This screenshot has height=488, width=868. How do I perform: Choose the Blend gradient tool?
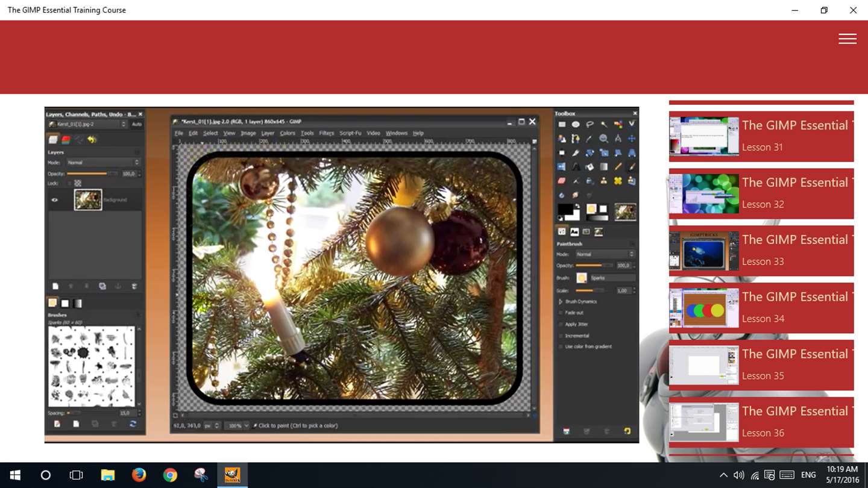603,166
